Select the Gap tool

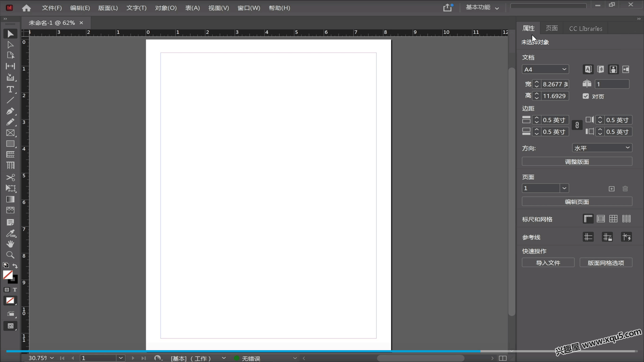coord(10,66)
